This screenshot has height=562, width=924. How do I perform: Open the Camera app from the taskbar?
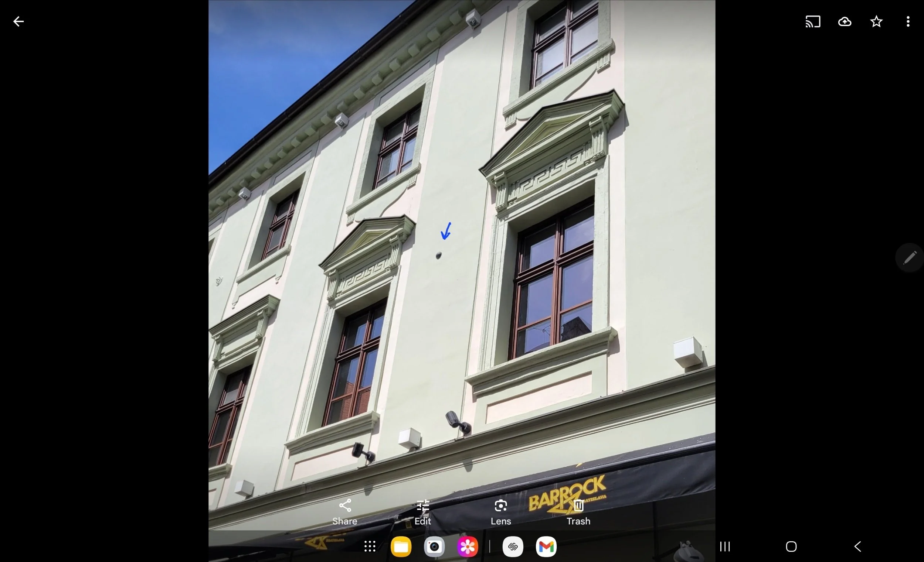[x=434, y=546]
